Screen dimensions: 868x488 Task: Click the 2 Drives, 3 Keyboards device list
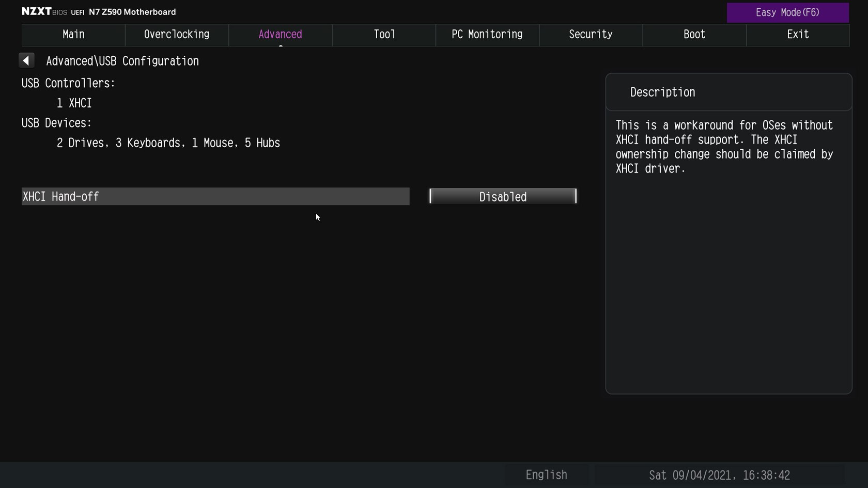coord(168,143)
